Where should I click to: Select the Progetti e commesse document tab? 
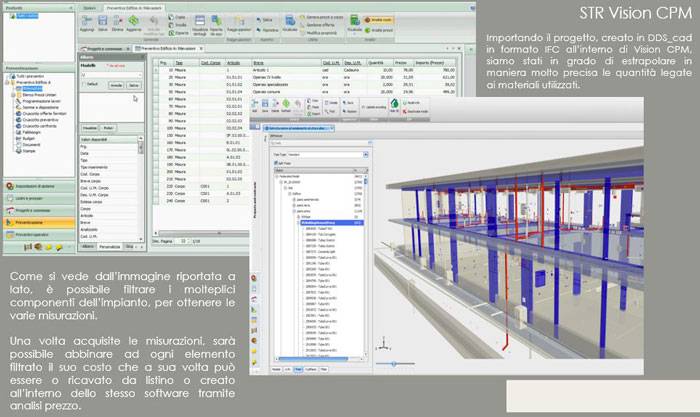pyautogui.click(x=105, y=48)
